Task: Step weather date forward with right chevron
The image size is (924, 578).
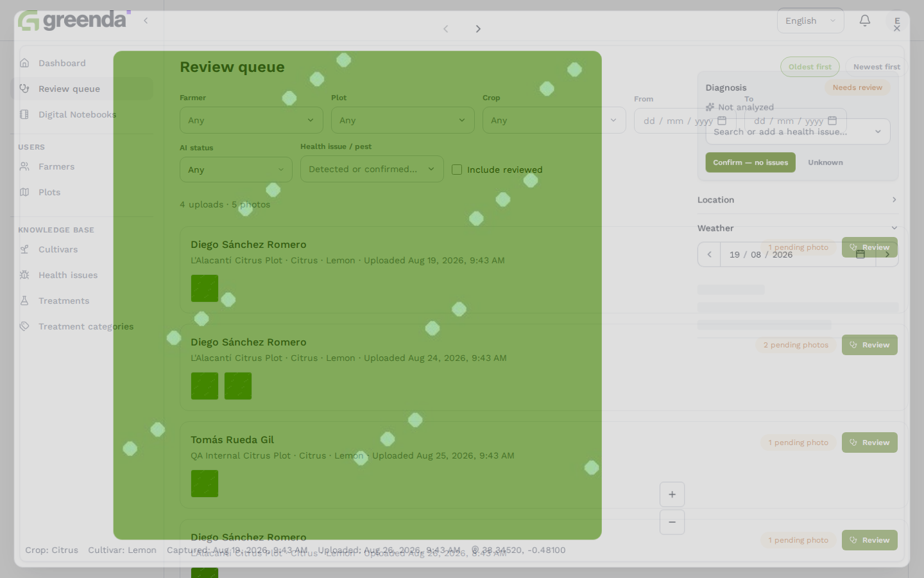Action: click(887, 254)
